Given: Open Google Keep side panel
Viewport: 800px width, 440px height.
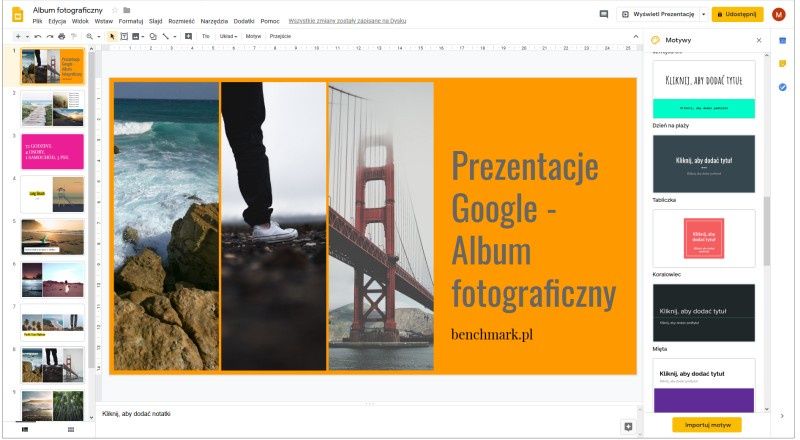Looking at the screenshot, I should pyautogui.click(x=783, y=64).
